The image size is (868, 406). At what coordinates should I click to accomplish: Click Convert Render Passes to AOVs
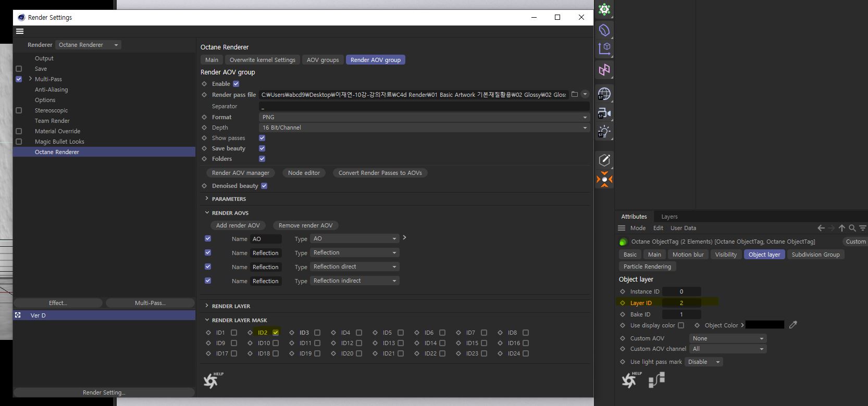(x=380, y=173)
